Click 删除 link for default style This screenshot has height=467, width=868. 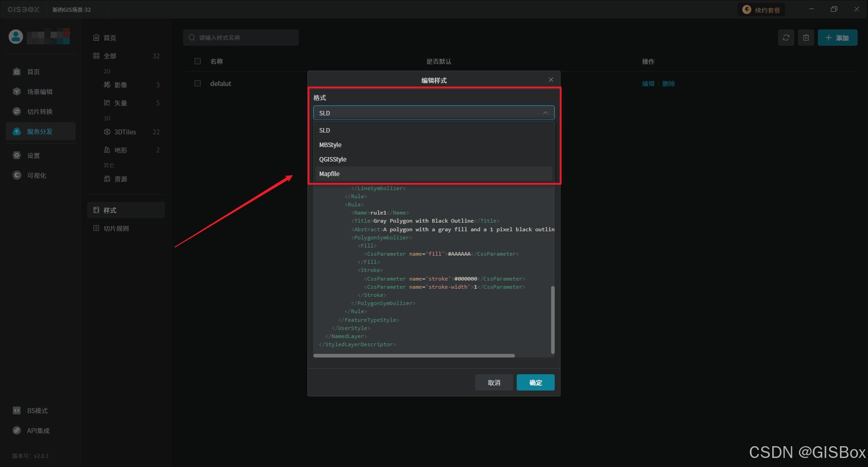pyautogui.click(x=669, y=83)
